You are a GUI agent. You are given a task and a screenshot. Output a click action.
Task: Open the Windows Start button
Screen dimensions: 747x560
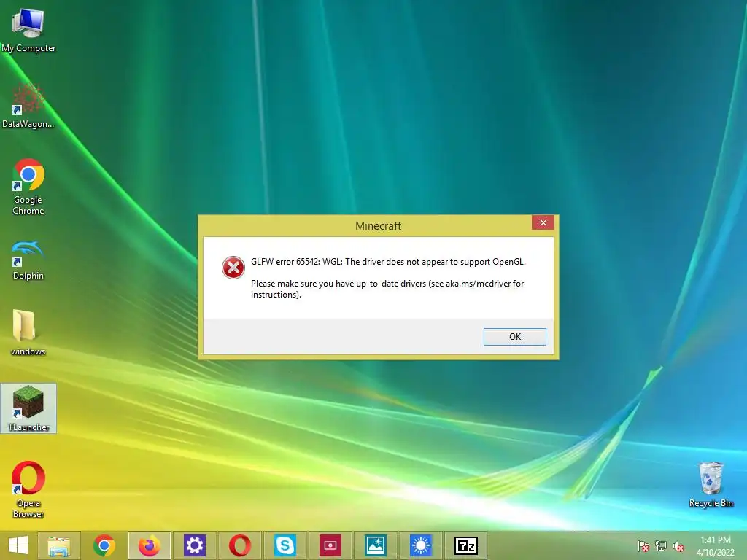[x=18, y=545]
